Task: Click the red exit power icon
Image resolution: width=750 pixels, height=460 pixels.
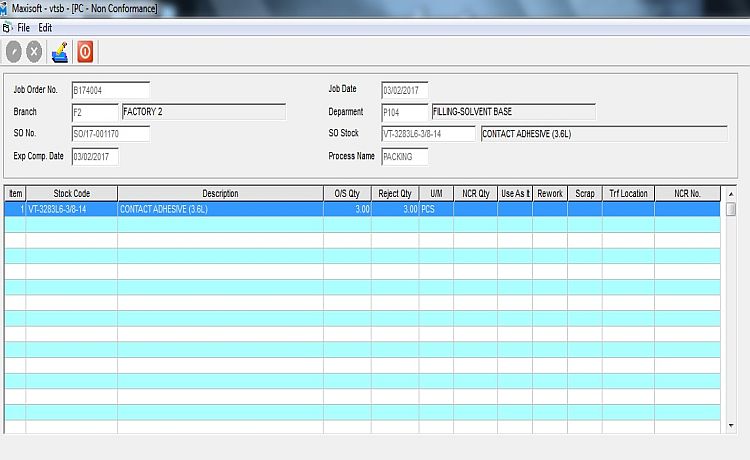Action: (x=85, y=52)
